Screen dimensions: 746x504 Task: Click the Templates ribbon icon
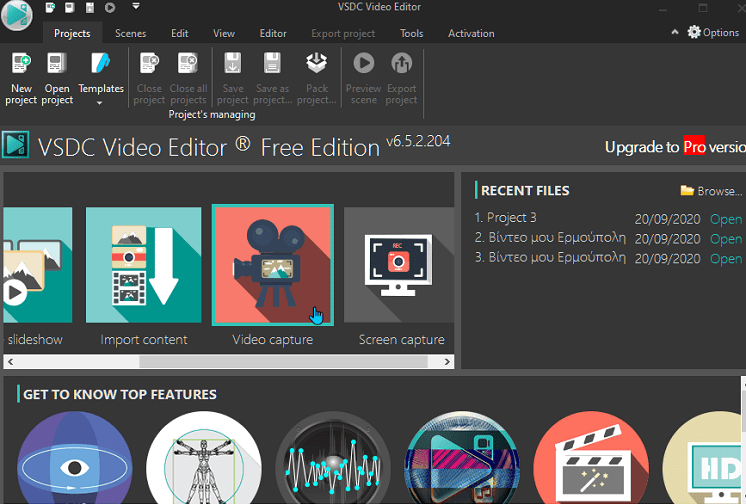tap(100, 63)
